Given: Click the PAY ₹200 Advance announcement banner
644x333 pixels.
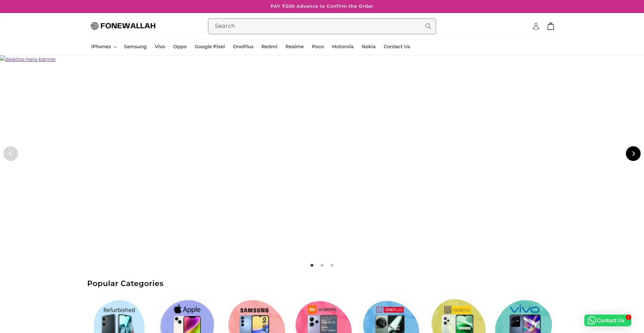Looking at the screenshot, I should 322,6.
